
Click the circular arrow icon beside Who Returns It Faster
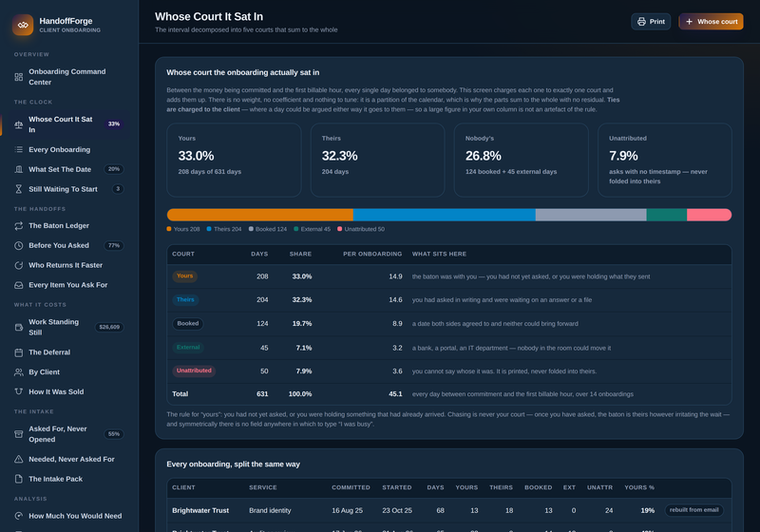tap(18, 265)
